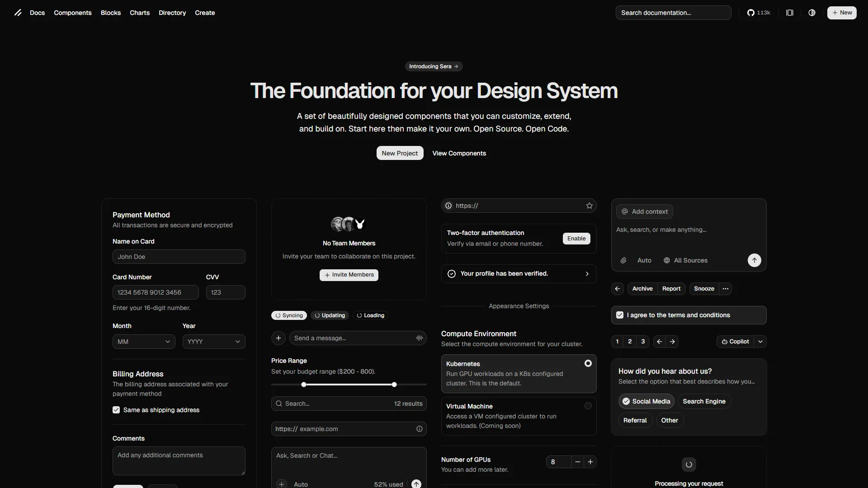Check Same as shipping address

pyautogui.click(x=116, y=410)
